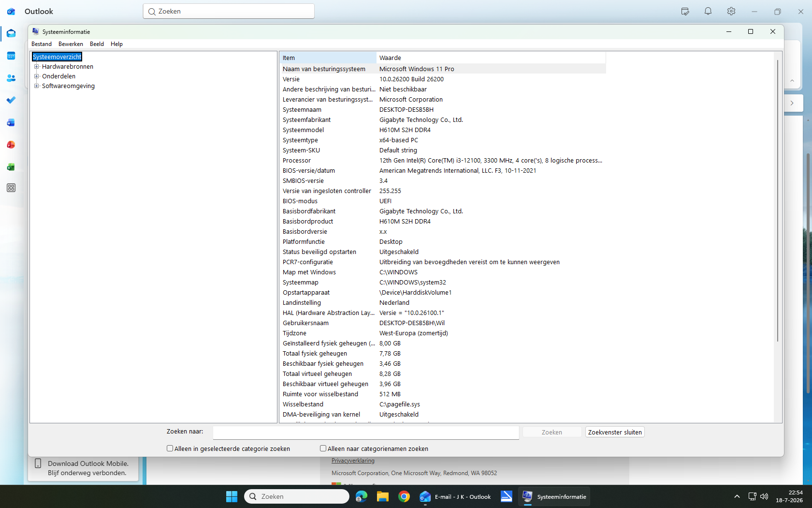The height and width of the screenshot is (508, 812).
Task: Open the Privacyverklaring link
Action: click(353, 461)
